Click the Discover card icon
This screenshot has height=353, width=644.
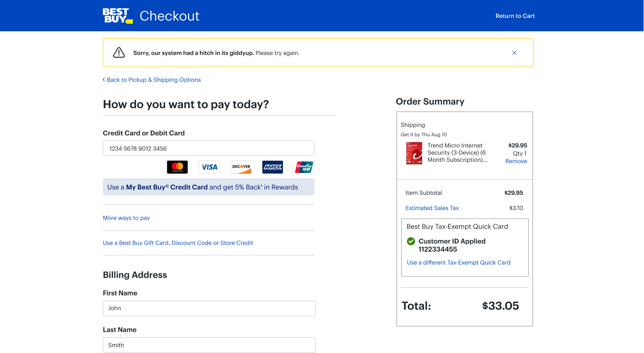click(241, 167)
